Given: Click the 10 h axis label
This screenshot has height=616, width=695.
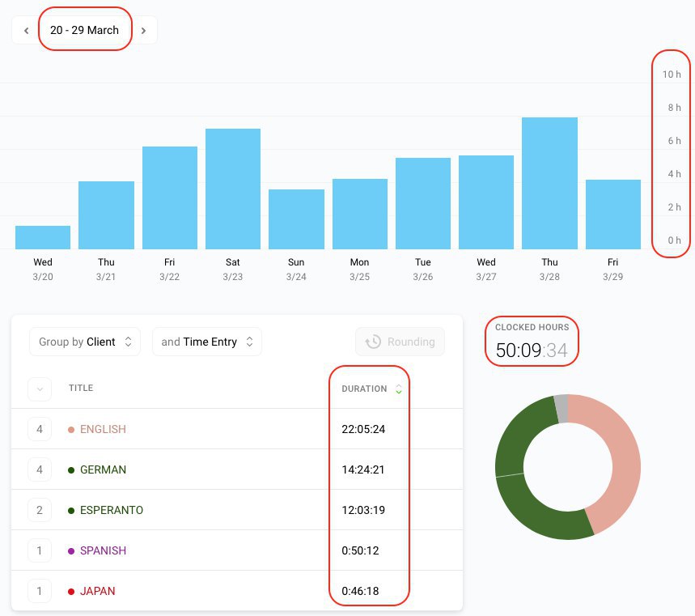Looking at the screenshot, I should (x=672, y=74).
